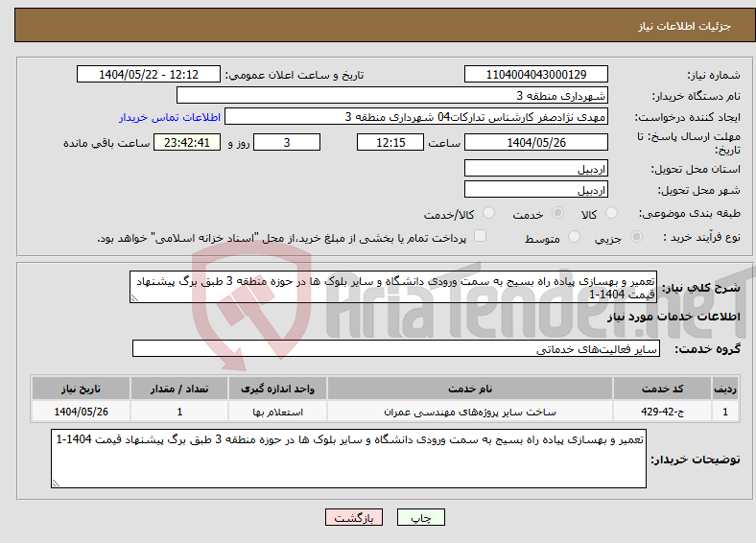Click the resize handle of شرح کلی نیاز textarea

click(x=134, y=298)
